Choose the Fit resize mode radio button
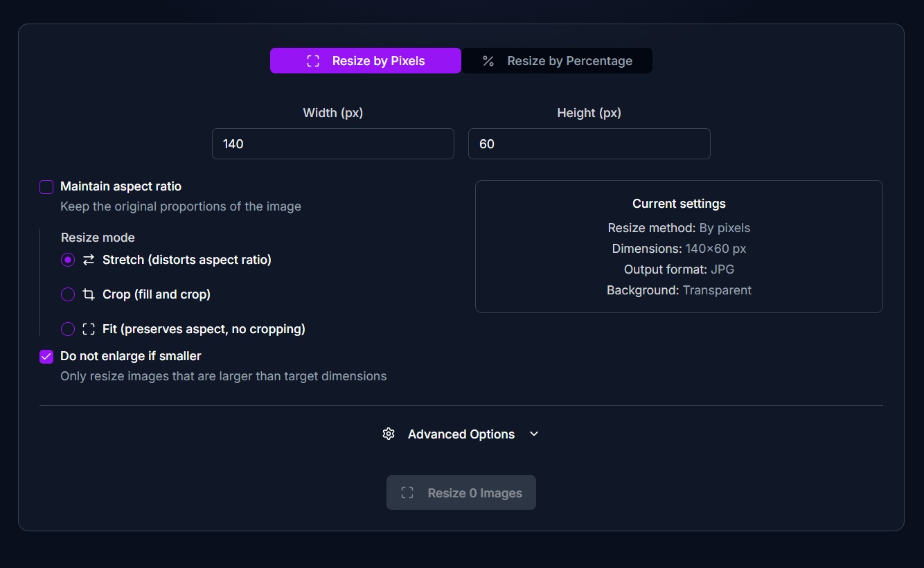Image resolution: width=924 pixels, height=568 pixels. click(x=68, y=329)
